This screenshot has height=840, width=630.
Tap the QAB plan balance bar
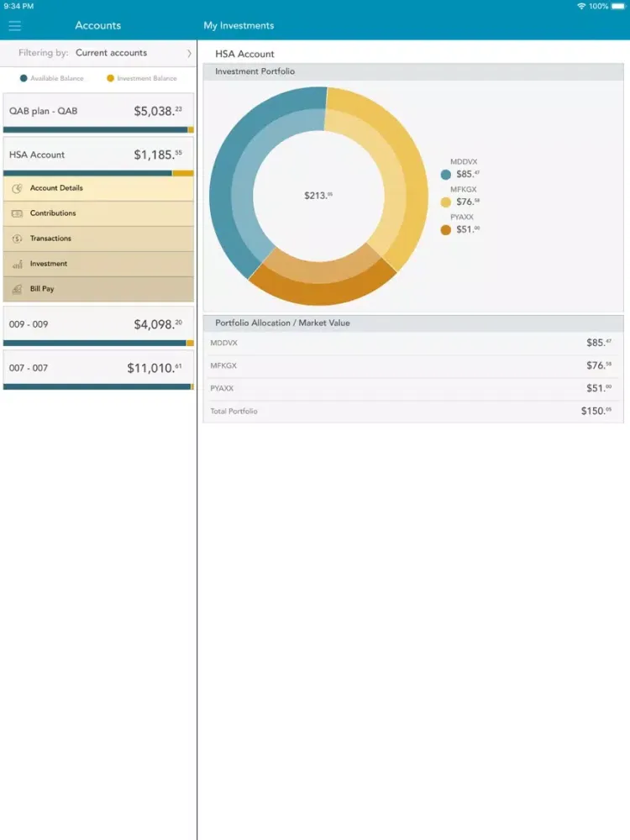98,129
